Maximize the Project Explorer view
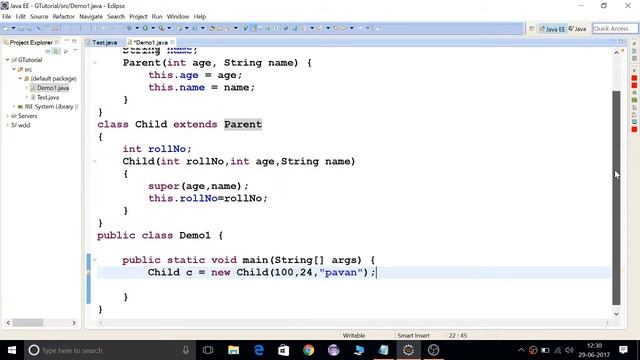 [74, 41]
